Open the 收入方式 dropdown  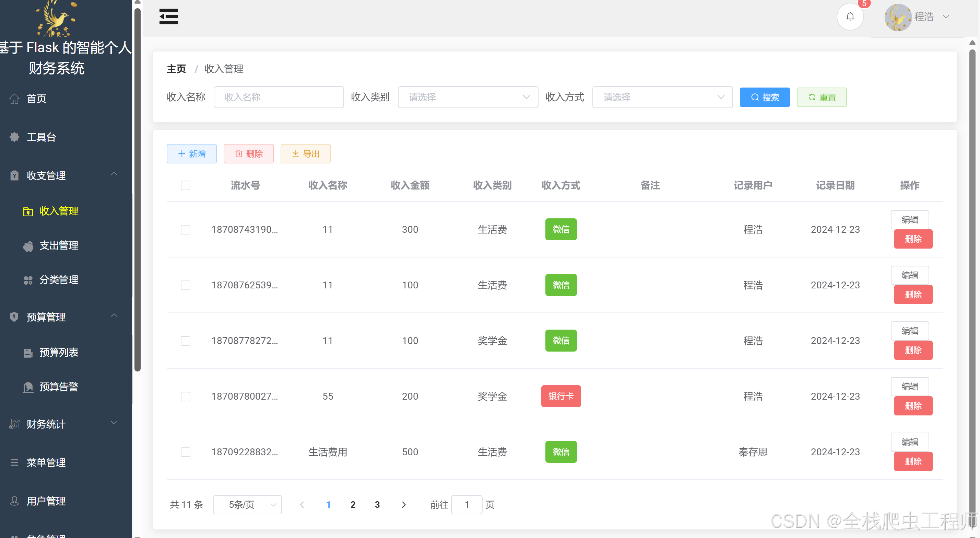coord(662,97)
